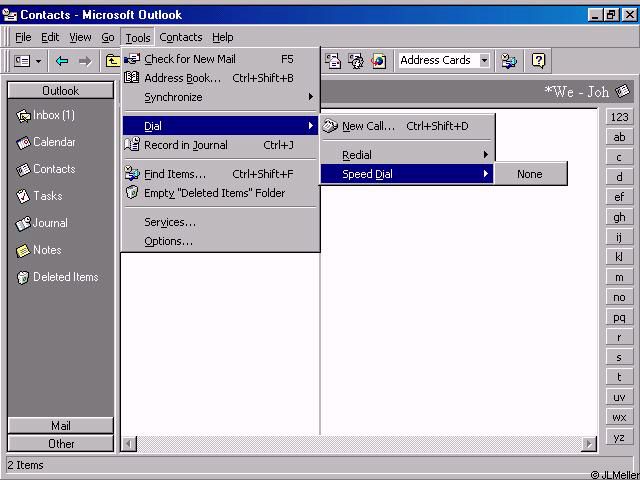Jump to contacts under t
This screenshot has height=480, width=640.
tap(619, 377)
